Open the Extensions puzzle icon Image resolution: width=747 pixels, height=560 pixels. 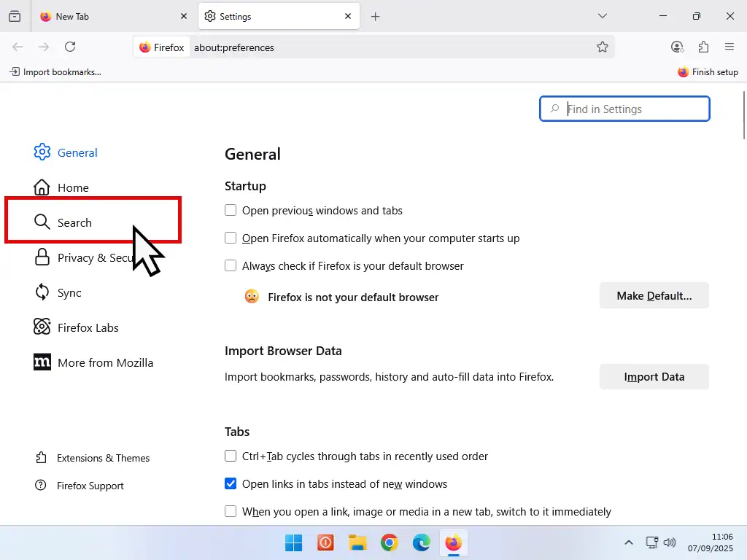[703, 47]
